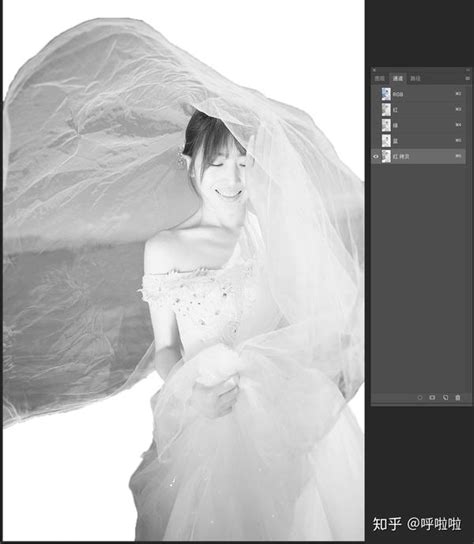This screenshot has height=544, width=474.
Task: Save selection as channel icon
Action: (432, 397)
